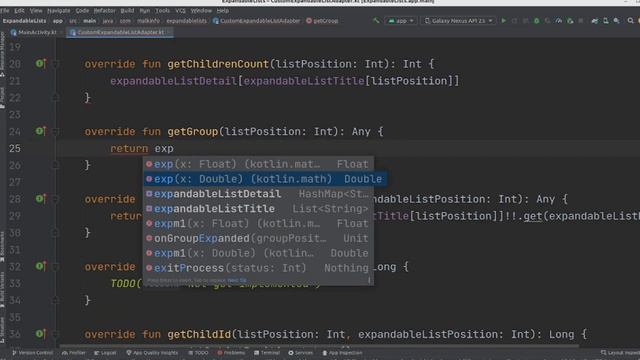Image resolution: width=640 pixels, height=360 pixels.
Task: Collapse function fold marker on line 28
Action: pyautogui.click(x=56, y=199)
